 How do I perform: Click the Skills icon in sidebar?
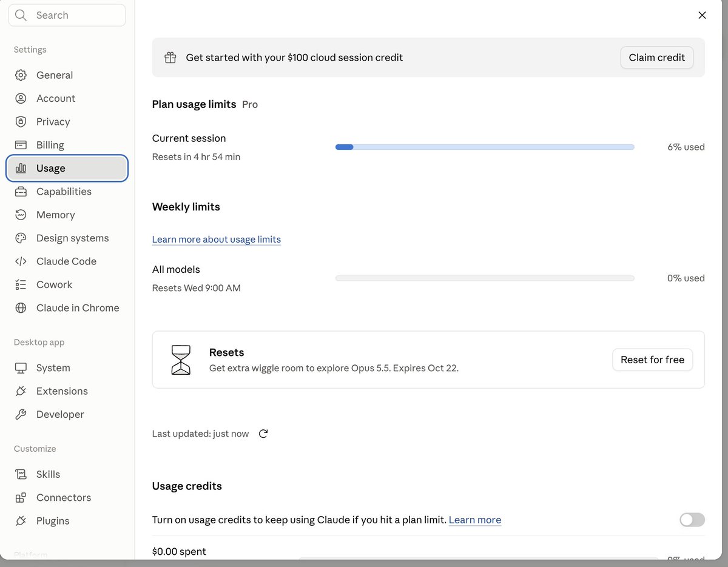coord(21,474)
